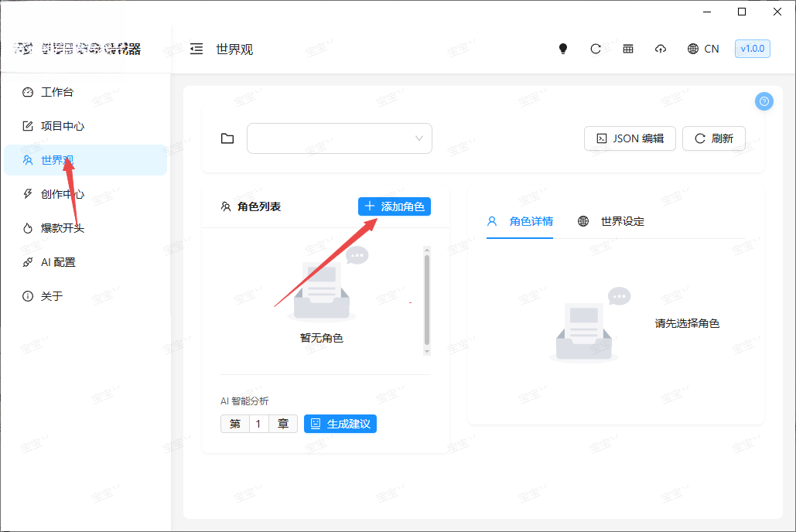Screen dimensions: 796x532
Task: Add a new character with 添加角色
Action: point(395,206)
